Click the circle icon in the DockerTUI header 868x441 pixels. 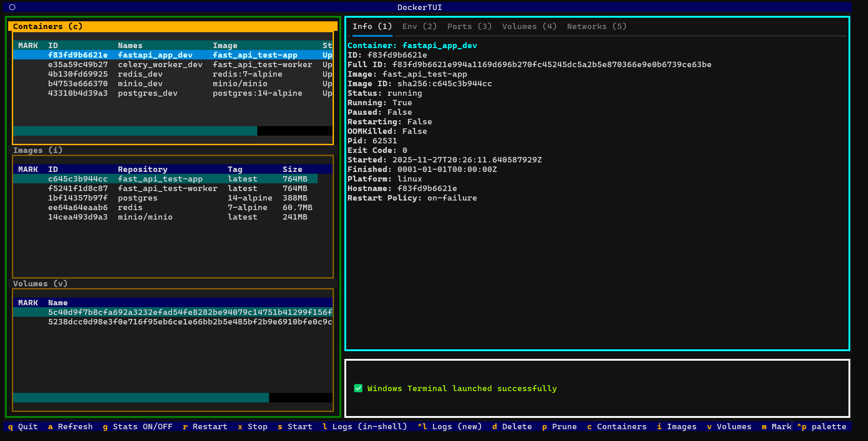coord(12,7)
